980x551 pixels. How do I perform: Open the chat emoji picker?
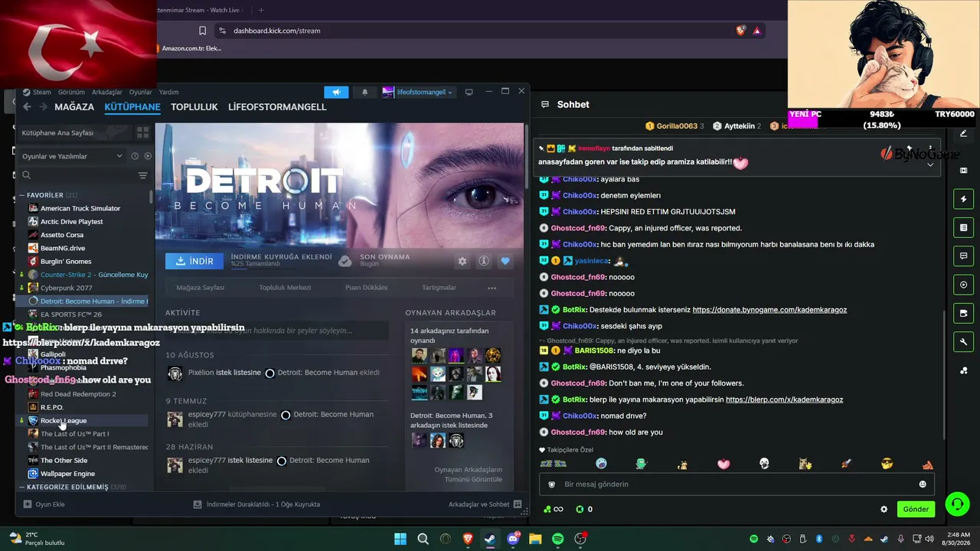coord(923,484)
